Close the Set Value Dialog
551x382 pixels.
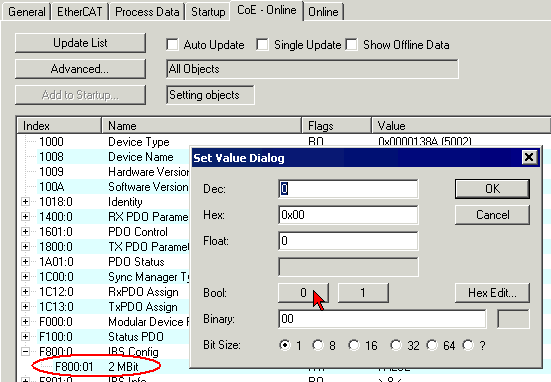tap(529, 157)
